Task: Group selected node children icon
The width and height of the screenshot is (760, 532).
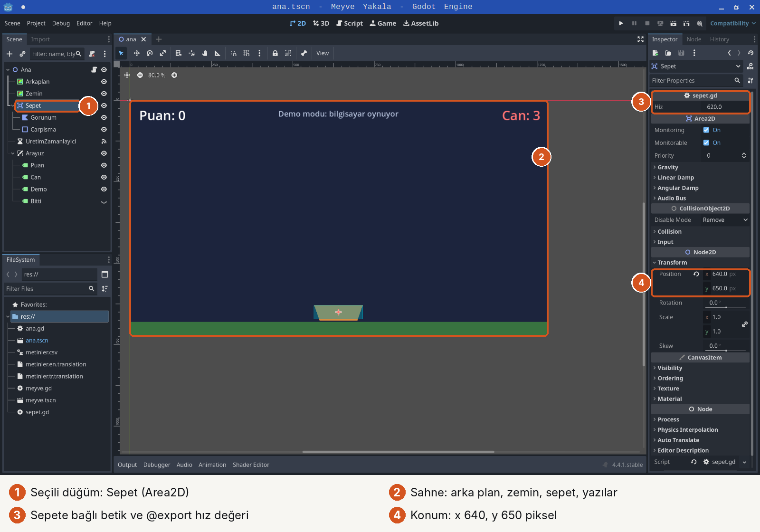Action: [x=288, y=53]
